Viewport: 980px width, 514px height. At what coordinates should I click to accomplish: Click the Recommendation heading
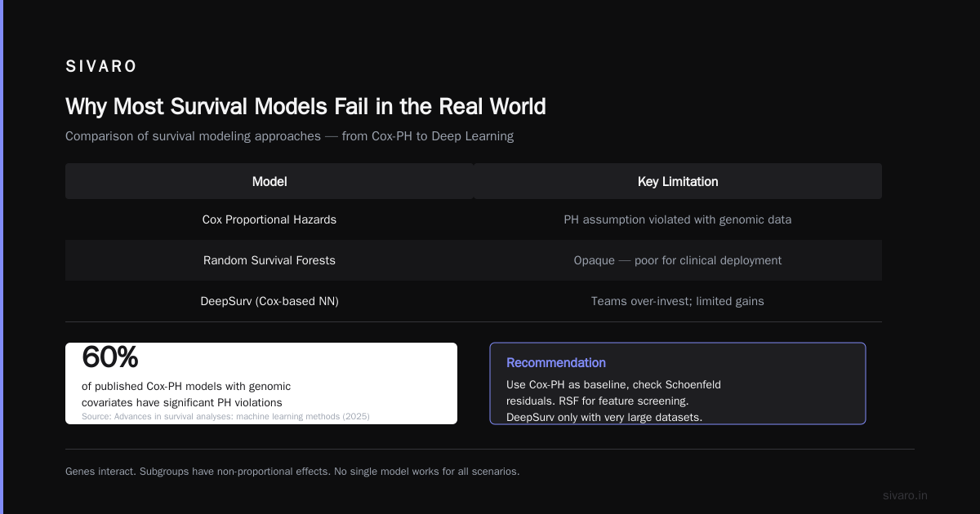(x=556, y=362)
